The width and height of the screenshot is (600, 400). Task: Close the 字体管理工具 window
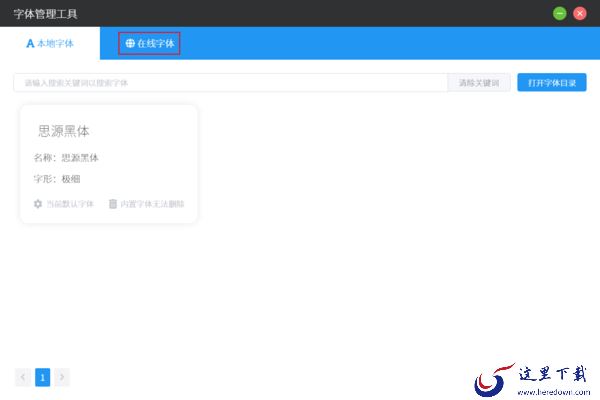pyautogui.click(x=580, y=13)
